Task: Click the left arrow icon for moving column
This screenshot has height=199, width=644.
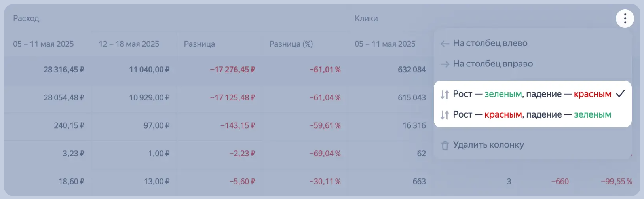Action: tap(445, 44)
